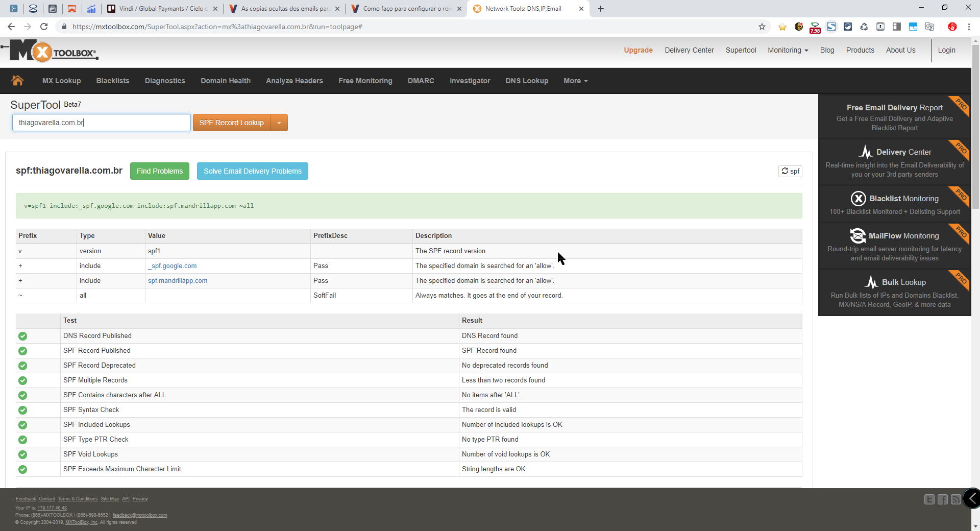Open the Twitter icon in the footer
980x531 pixels.
point(929,499)
